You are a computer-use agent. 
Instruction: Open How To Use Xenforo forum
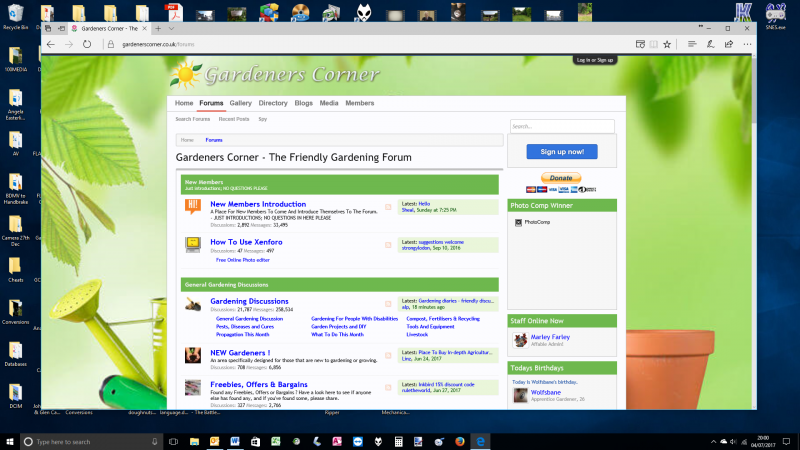click(x=246, y=242)
